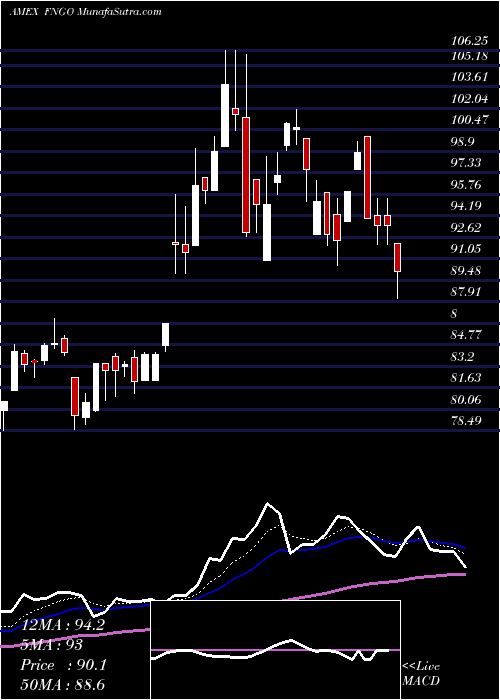Select the 98.9 price axis label
The width and height of the screenshot is (500, 700).
pos(463,142)
